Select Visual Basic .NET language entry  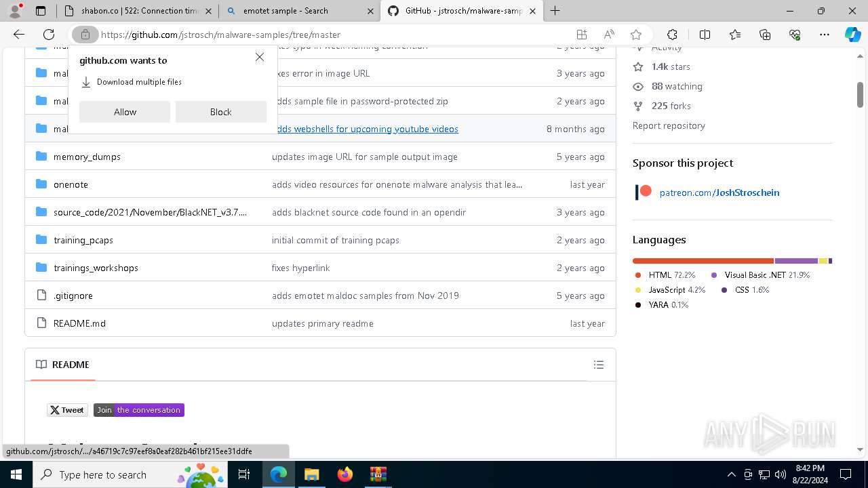pos(760,275)
